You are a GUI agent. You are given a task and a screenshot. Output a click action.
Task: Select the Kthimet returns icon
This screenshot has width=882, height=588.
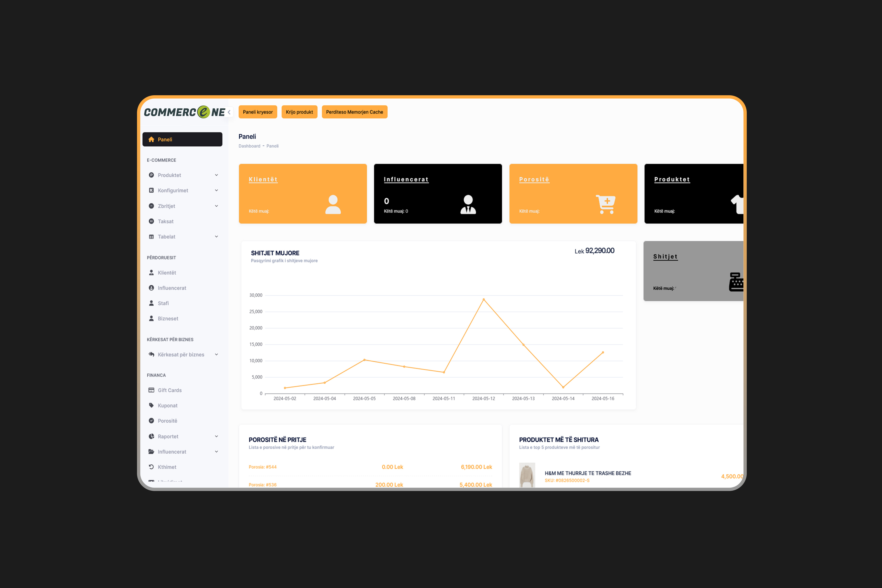pyautogui.click(x=152, y=466)
